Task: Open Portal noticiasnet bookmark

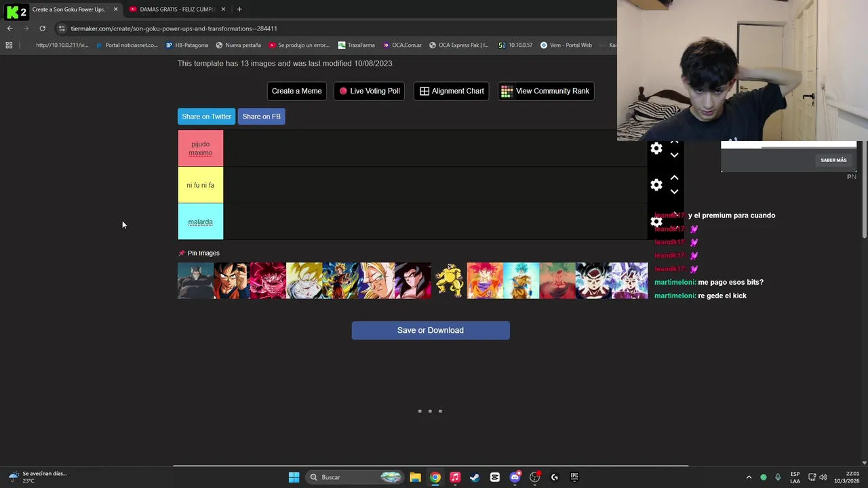Action: coord(127,45)
